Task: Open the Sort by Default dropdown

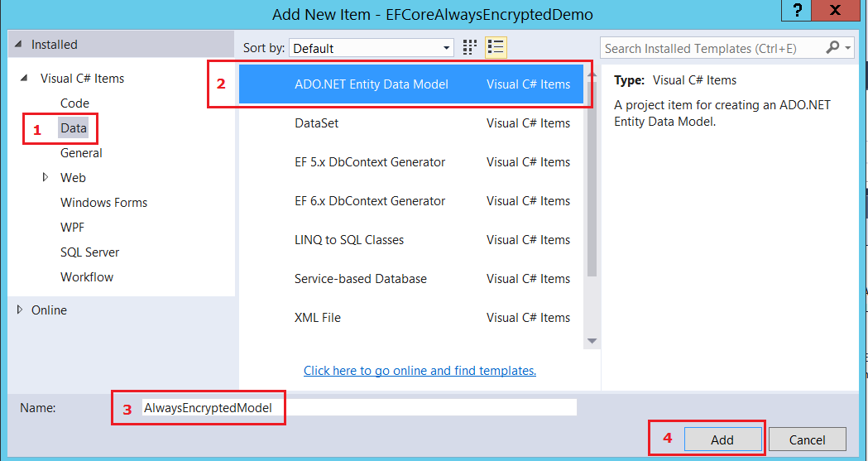Action: tap(372, 48)
